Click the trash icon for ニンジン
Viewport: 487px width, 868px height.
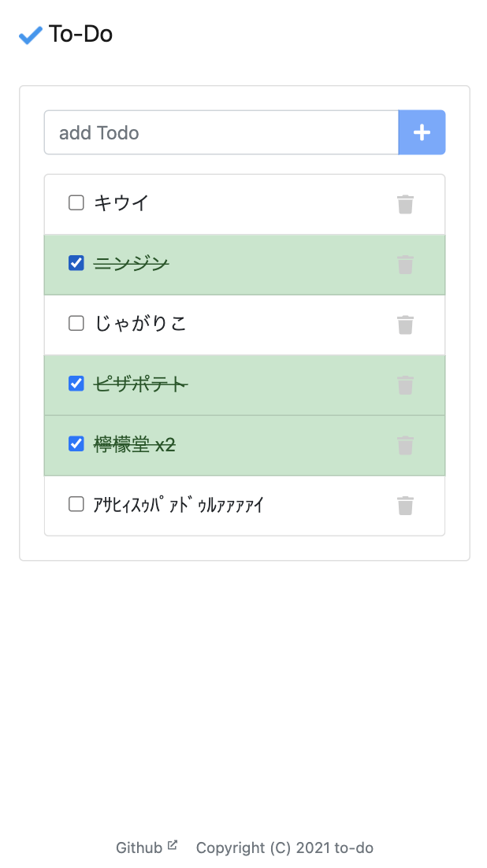405,265
